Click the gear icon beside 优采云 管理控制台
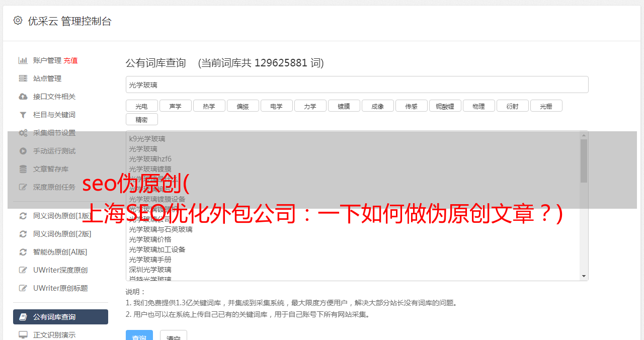Screen dimensions: 644x340 tap(18, 21)
